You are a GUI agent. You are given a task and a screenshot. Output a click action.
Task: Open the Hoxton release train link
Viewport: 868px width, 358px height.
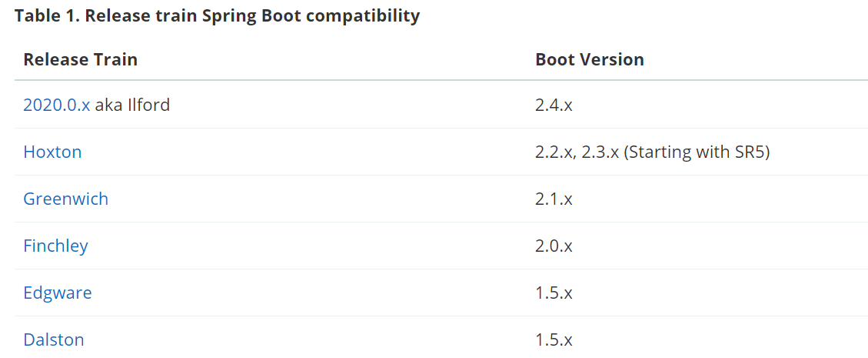pyautogui.click(x=52, y=152)
